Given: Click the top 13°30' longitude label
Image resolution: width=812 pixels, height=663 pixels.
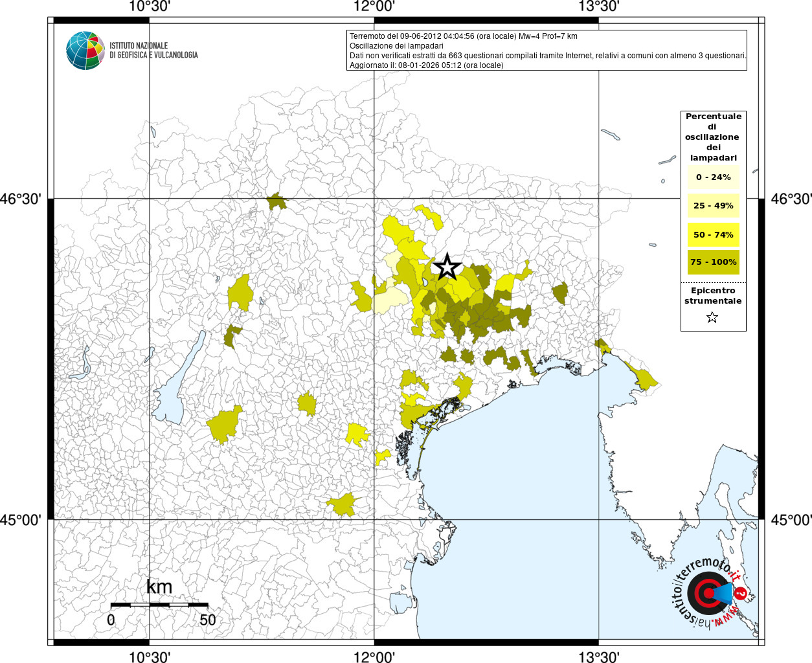Looking at the screenshot, I should point(598,6).
